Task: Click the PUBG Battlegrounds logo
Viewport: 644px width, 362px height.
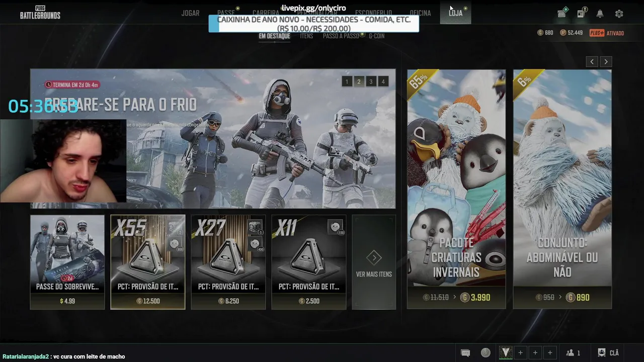Action: click(x=40, y=12)
